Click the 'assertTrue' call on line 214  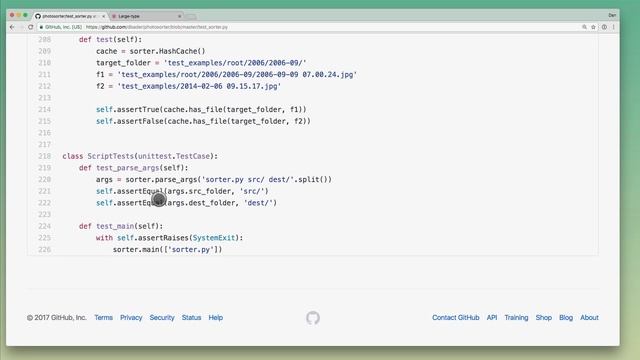coord(138,109)
